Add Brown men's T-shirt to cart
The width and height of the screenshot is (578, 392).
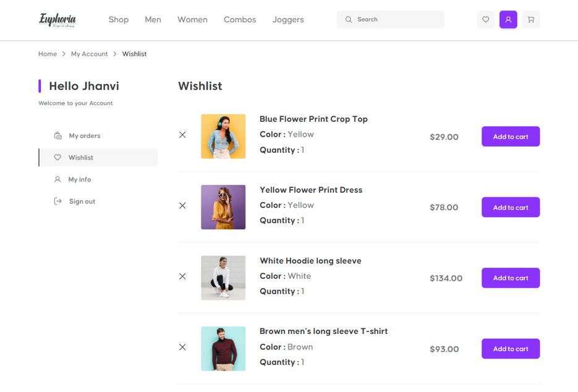[x=510, y=349]
